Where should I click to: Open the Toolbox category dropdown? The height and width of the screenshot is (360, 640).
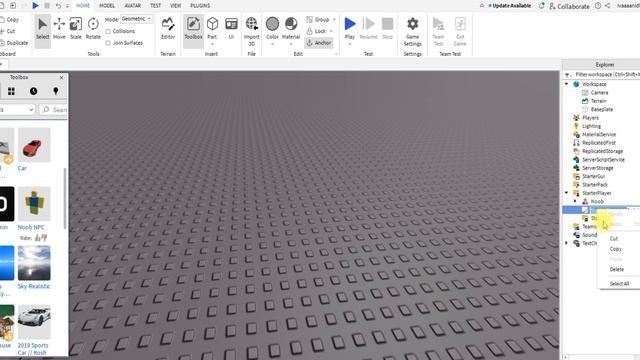point(17,109)
